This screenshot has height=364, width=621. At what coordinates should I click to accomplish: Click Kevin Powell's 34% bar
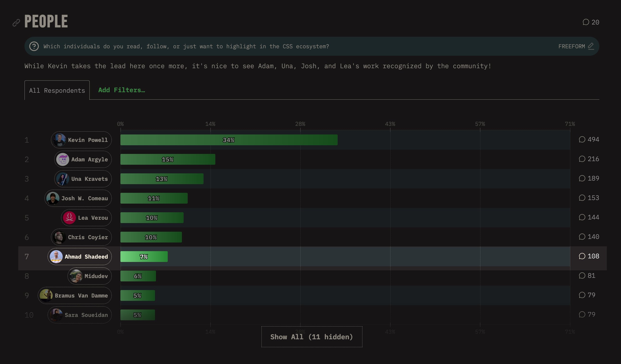(229, 140)
